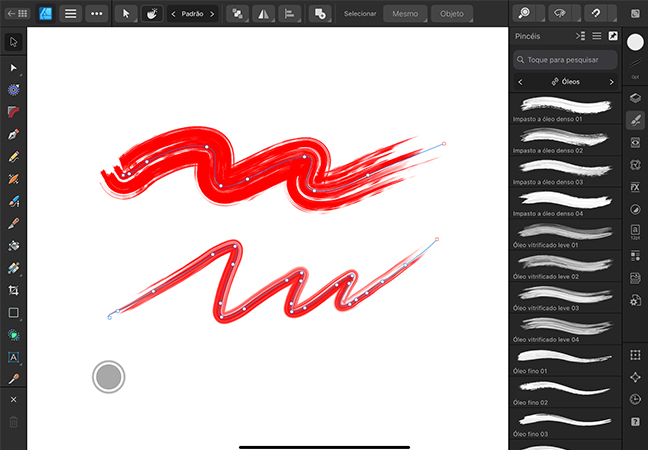Image resolution: width=648 pixels, height=450 pixels.
Task: Go to previous brush category before Óleos
Action: 520,81
